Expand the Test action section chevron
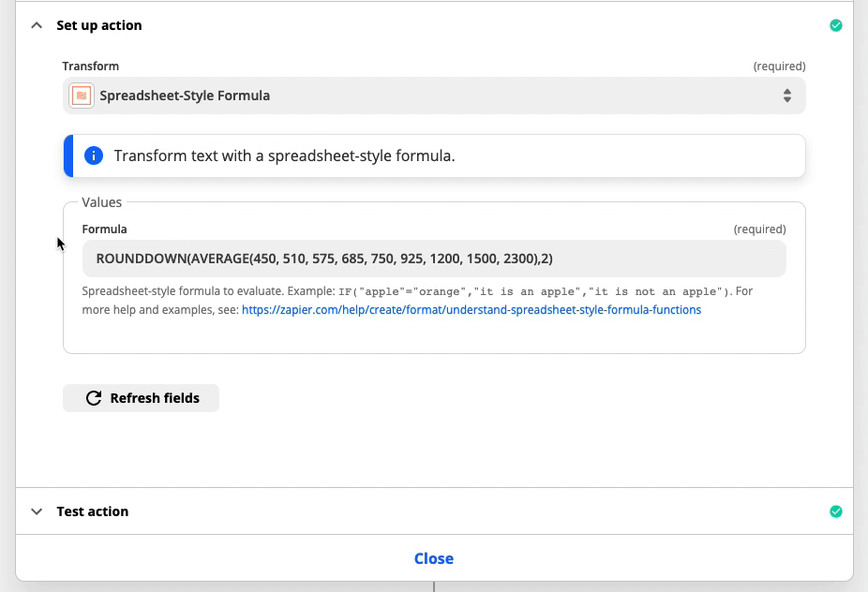 37,511
